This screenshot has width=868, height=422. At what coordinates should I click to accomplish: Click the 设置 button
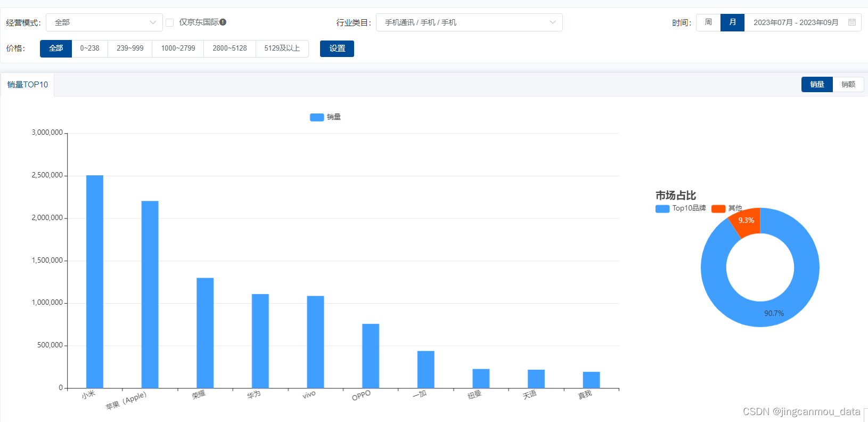pos(337,48)
